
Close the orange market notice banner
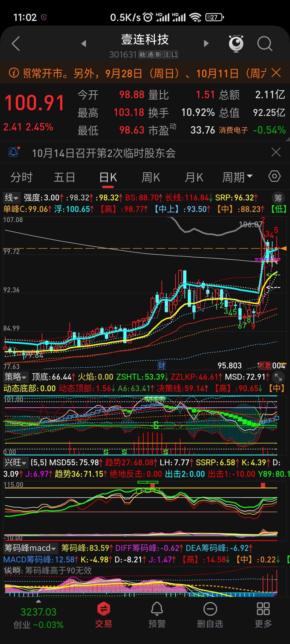click(276, 73)
